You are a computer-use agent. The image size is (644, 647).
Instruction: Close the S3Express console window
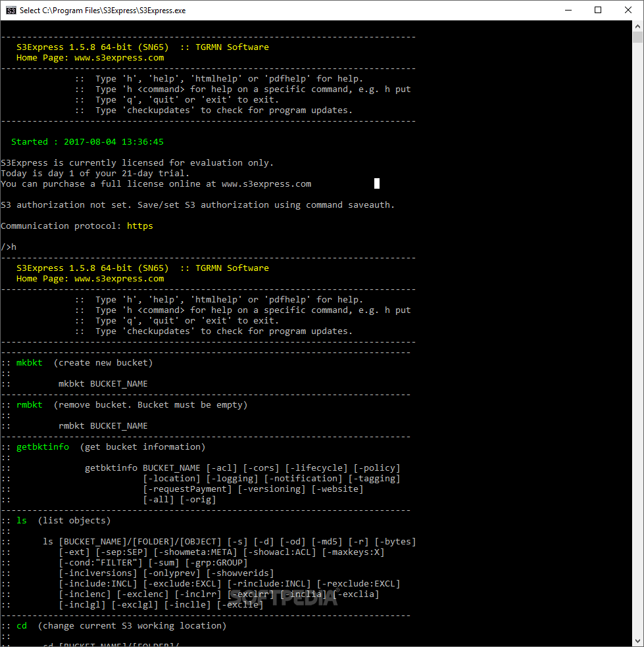628,11
